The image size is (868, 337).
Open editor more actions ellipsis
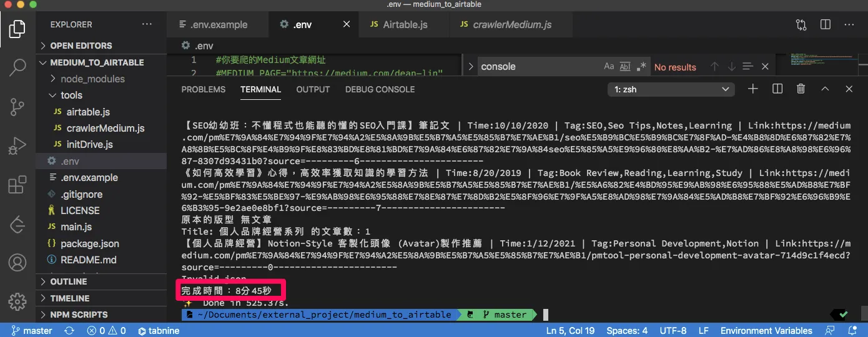click(850, 24)
